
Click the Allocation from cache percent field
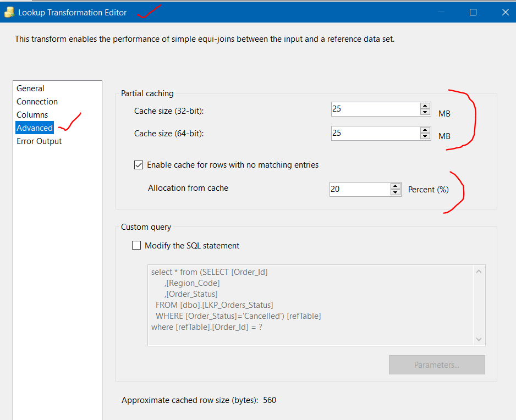[x=360, y=190]
